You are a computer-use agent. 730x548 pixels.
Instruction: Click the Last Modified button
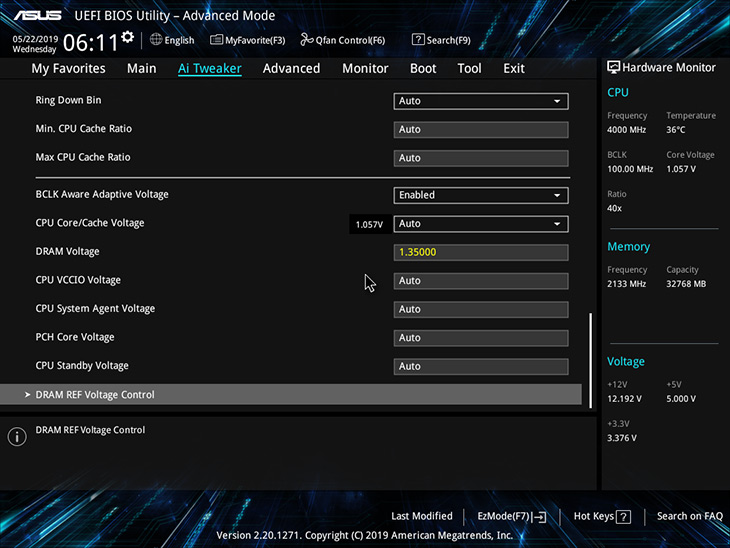pos(422,516)
